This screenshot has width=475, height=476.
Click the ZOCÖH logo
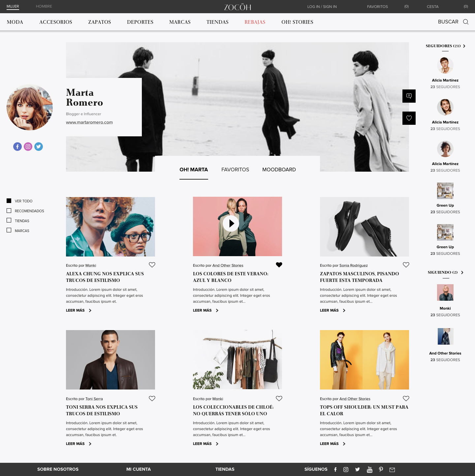(237, 7)
